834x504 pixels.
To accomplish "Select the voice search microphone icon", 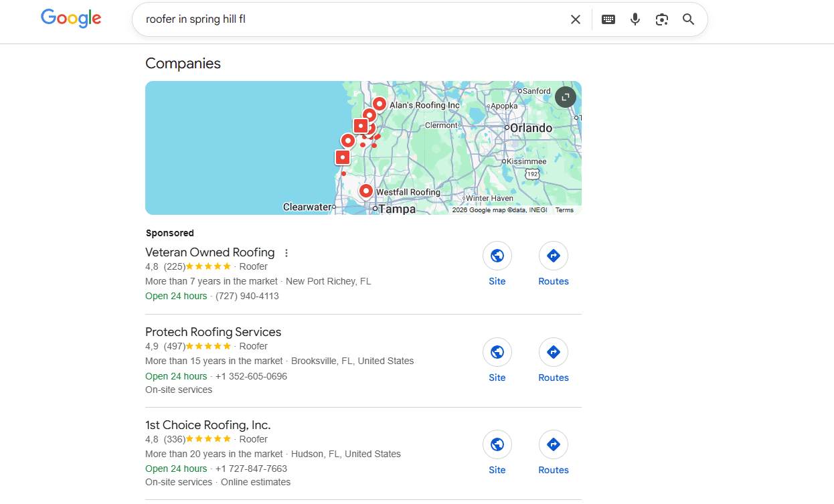I will pos(635,19).
